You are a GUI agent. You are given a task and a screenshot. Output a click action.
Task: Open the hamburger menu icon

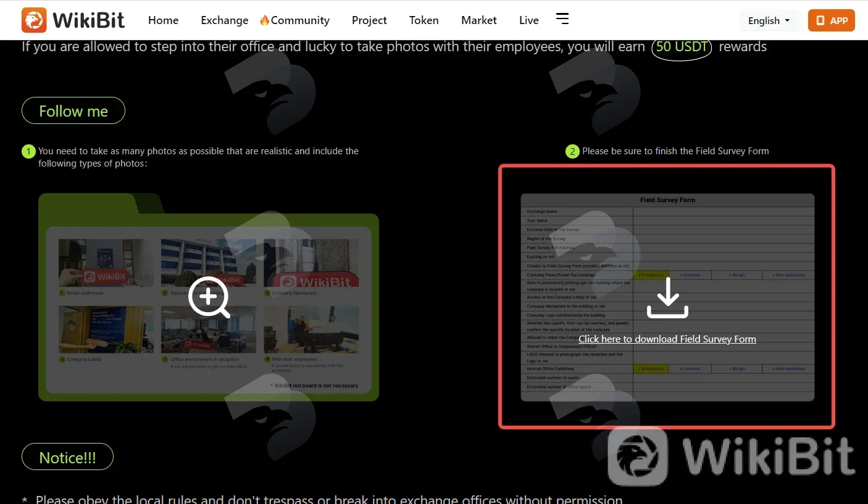[x=562, y=19]
